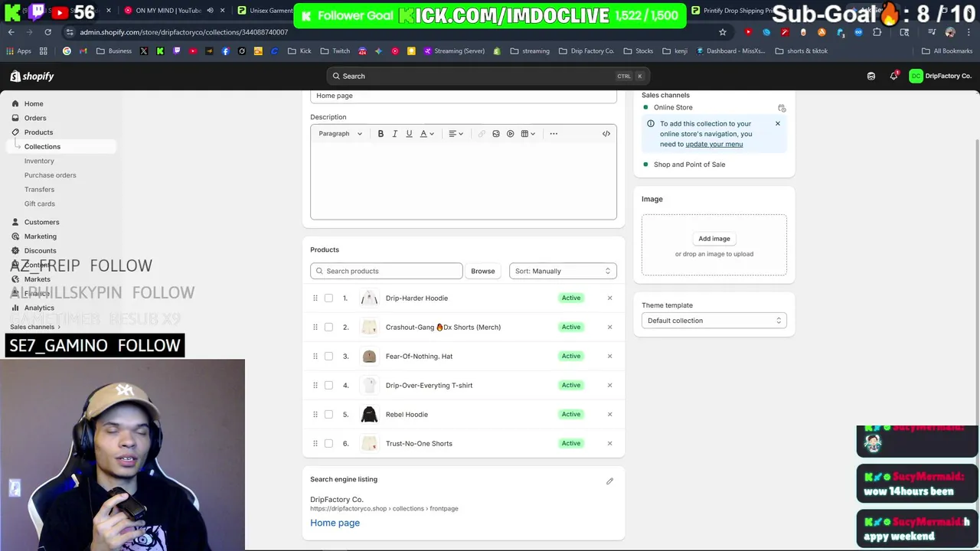This screenshot has height=551, width=980.
Task: Check the Fear-Of-Nothing Hat checkbox
Action: [x=328, y=357]
